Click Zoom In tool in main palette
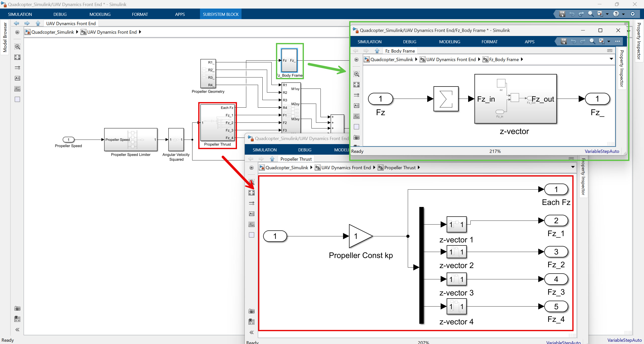 tap(17, 47)
